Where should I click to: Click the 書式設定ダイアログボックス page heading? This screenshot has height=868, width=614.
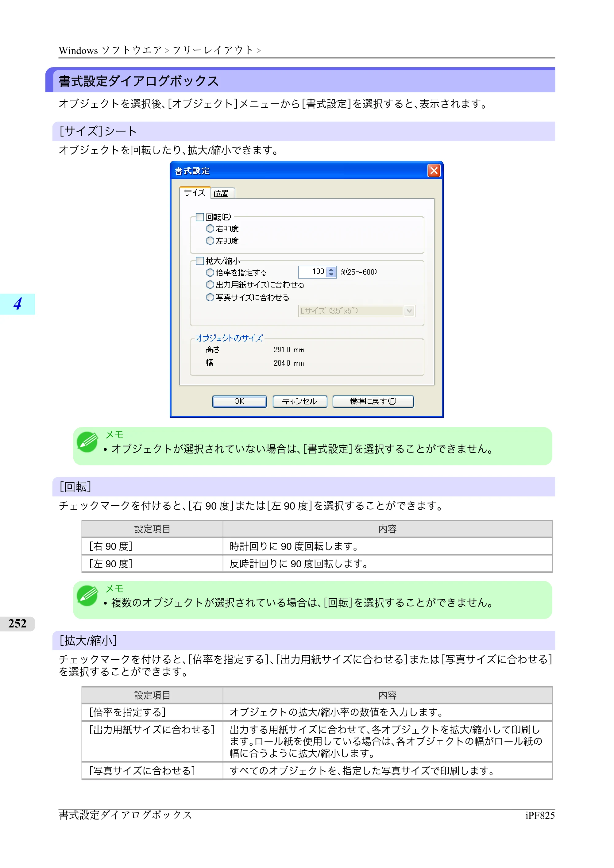coord(138,81)
